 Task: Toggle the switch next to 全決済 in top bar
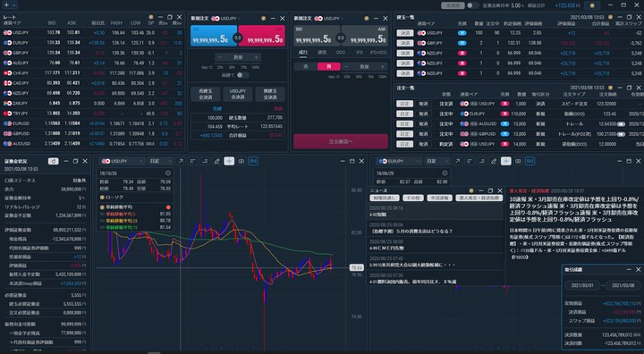tap(473, 5)
